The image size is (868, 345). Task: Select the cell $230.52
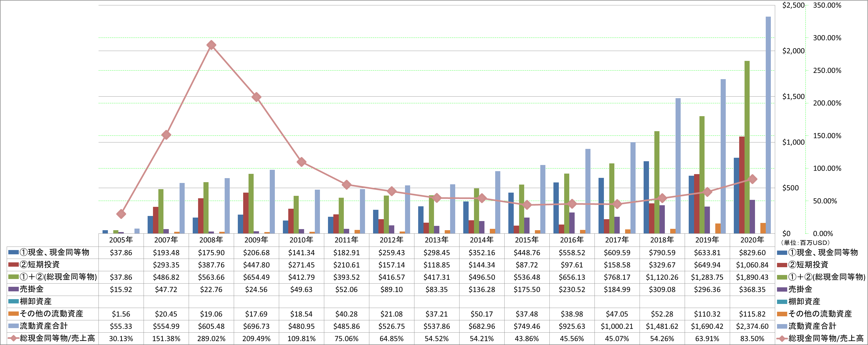572,289
